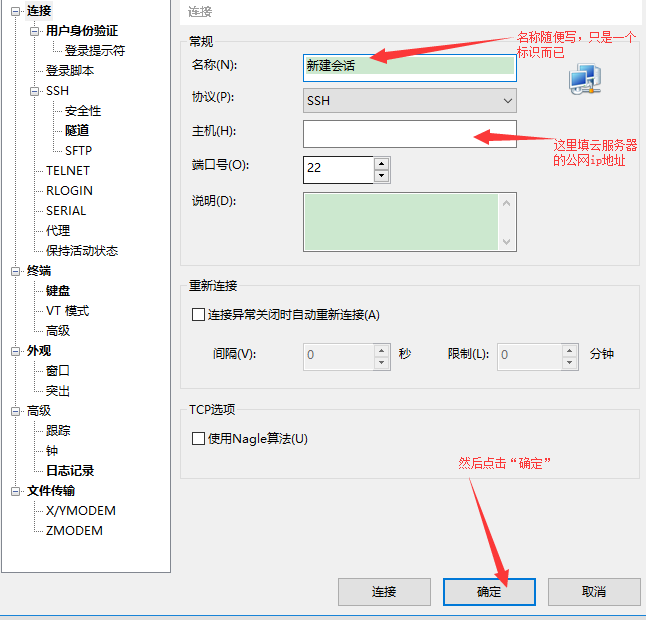Select 窗口 window tree item
646x620 pixels.
point(58,371)
